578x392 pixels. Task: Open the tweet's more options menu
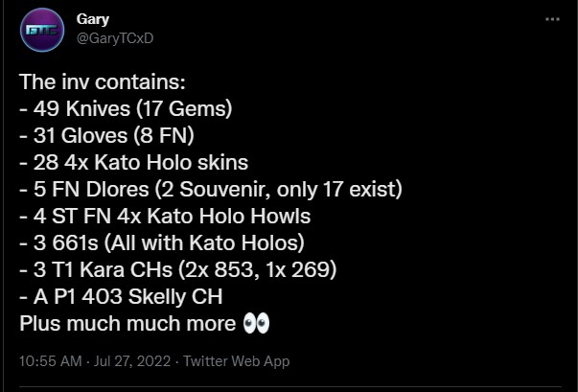point(551,19)
